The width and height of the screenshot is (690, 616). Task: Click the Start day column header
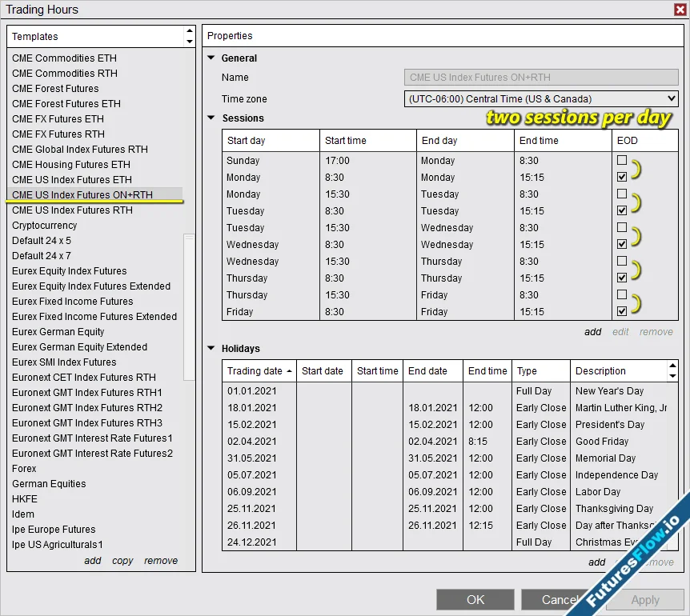point(271,141)
